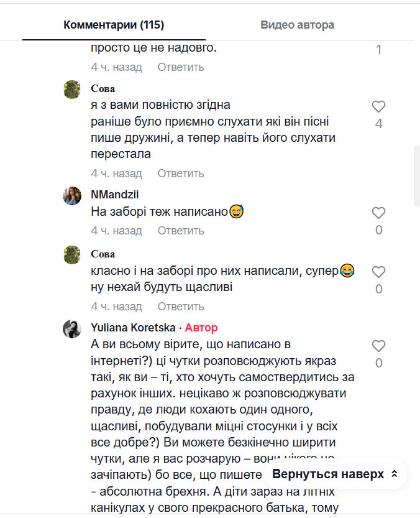Click the Вернуться наверх button

[x=328, y=473]
